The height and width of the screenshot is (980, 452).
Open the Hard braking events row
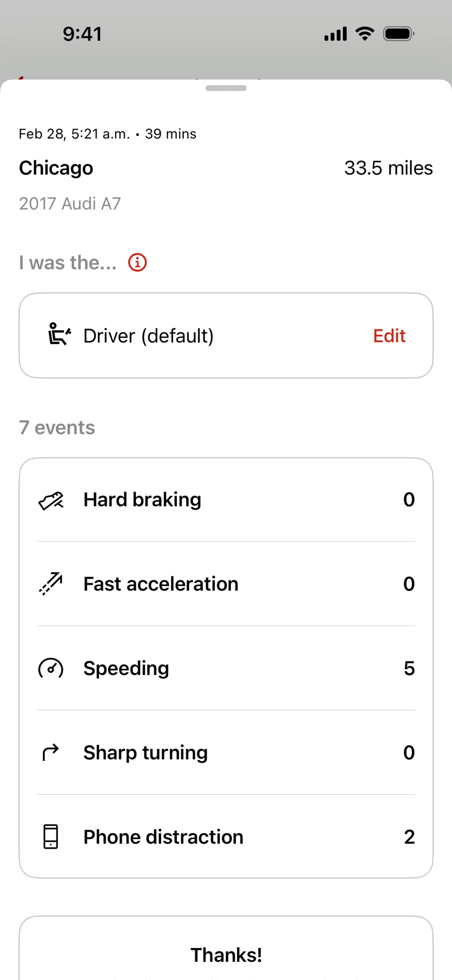coord(226,500)
